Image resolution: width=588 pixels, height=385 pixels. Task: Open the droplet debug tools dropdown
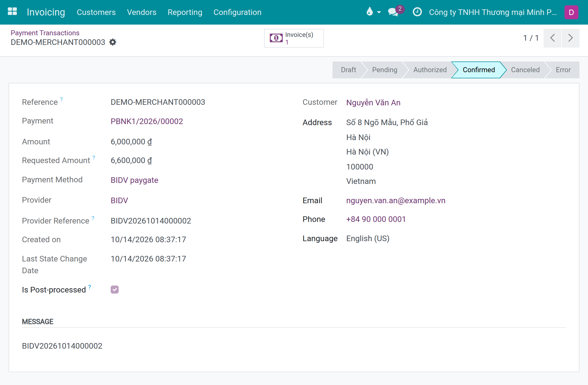pyautogui.click(x=373, y=12)
